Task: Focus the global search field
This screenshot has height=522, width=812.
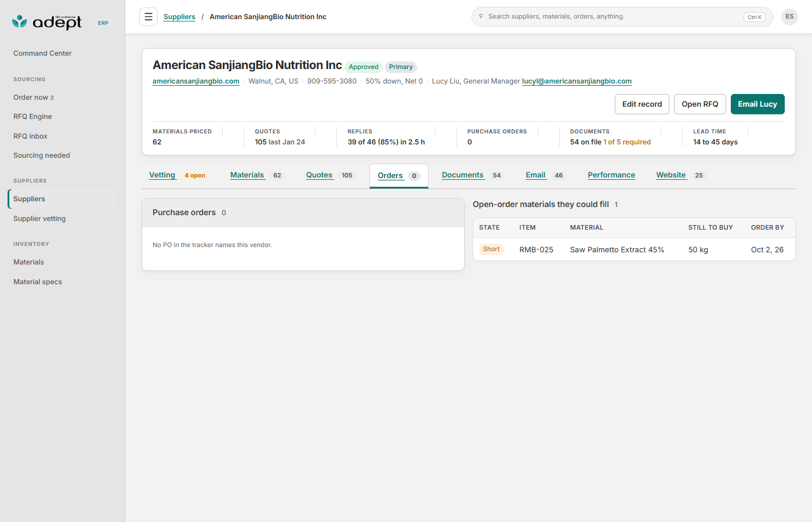Action: tap(622, 17)
